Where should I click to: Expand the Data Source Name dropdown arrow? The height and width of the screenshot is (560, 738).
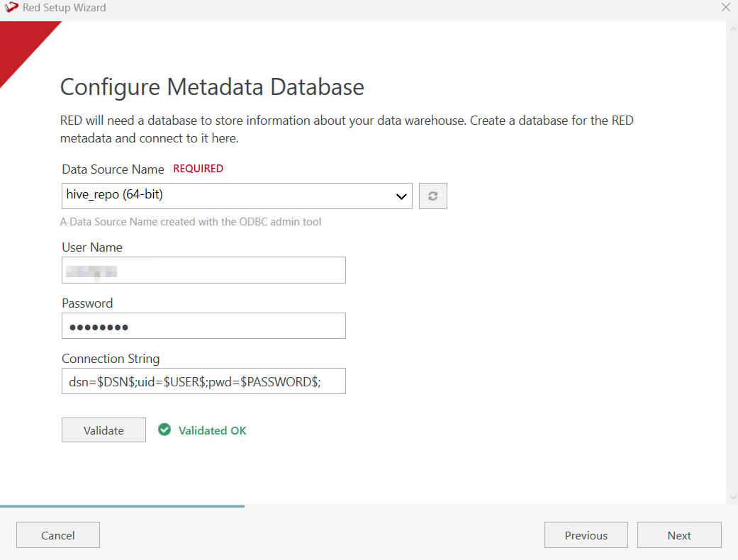[x=401, y=196]
